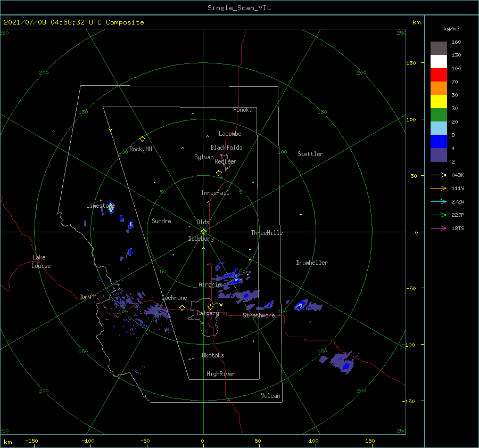479x448 pixels.
Task: Click the ThreeHills town label
Action: click(267, 233)
